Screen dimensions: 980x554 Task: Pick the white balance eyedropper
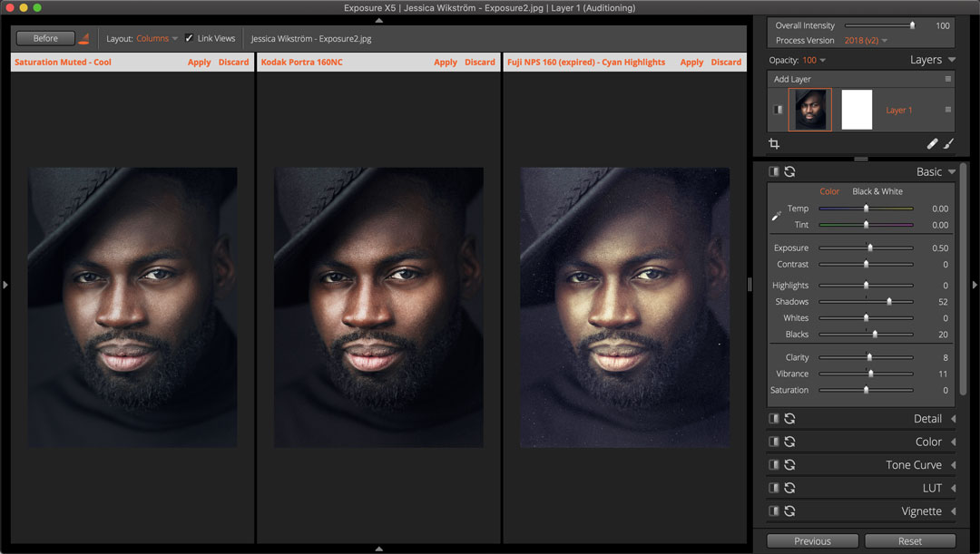776,216
